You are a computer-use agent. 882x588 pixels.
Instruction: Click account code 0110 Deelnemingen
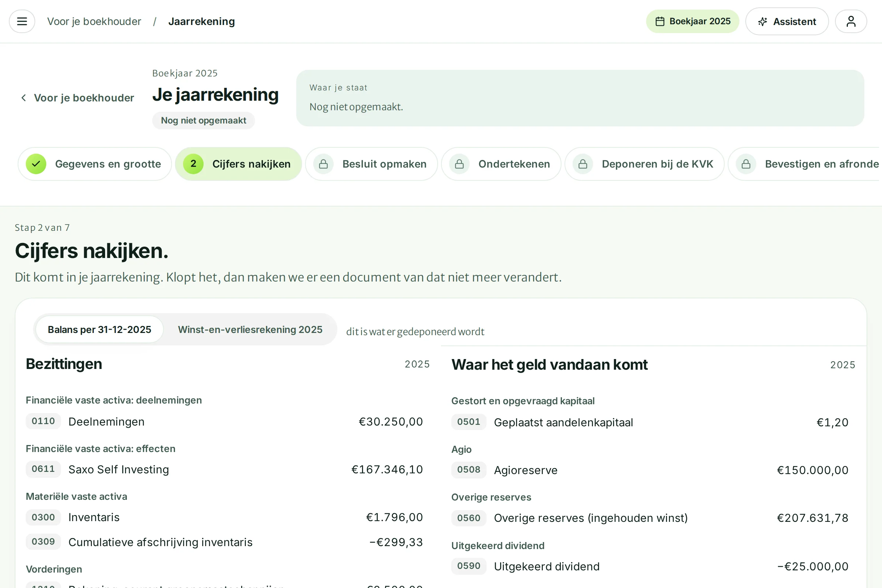(43, 421)
